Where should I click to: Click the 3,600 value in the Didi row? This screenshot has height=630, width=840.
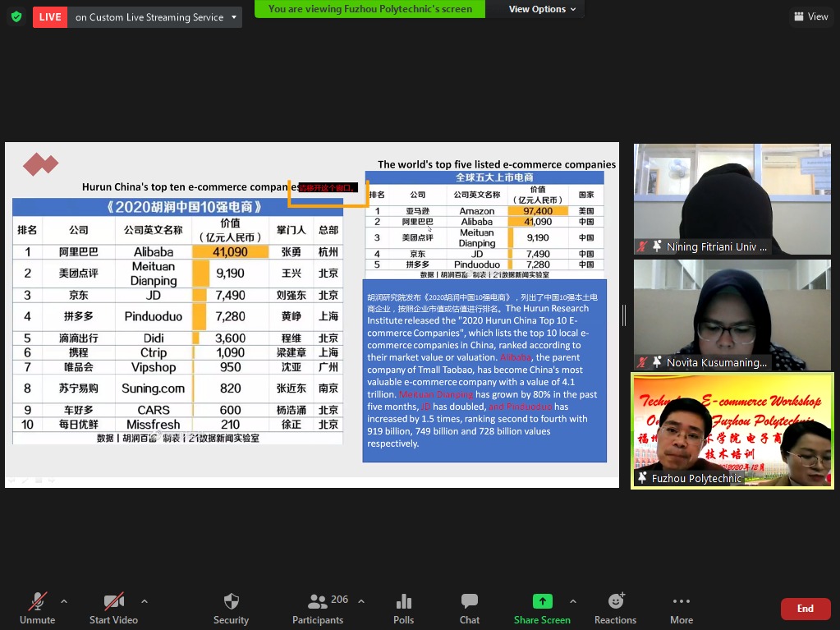pos(231,338)
